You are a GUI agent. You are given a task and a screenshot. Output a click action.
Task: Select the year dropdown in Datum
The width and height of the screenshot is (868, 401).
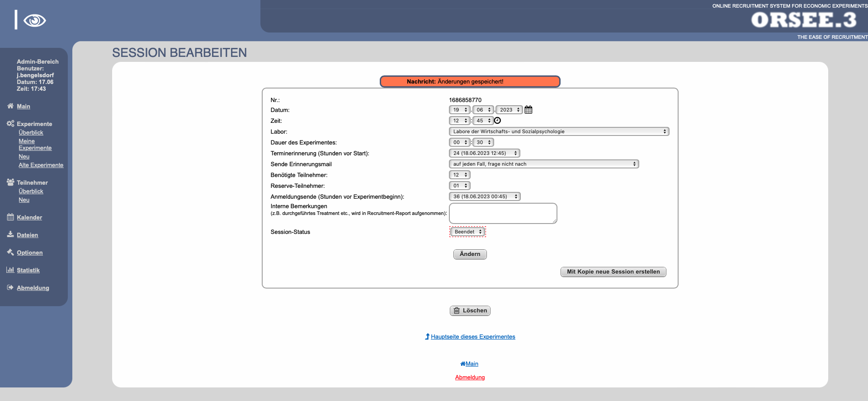pyautogui.click(x=509, y=110)
